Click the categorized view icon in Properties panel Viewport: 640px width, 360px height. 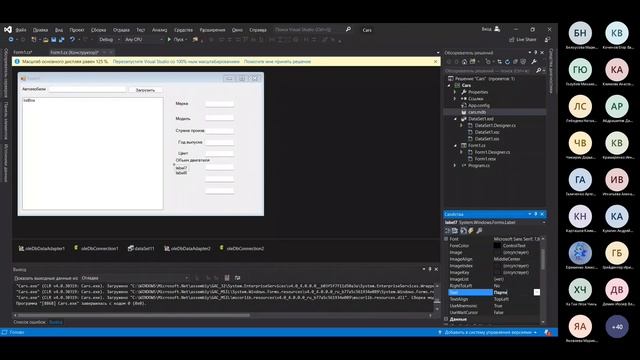tap(448, 231)
